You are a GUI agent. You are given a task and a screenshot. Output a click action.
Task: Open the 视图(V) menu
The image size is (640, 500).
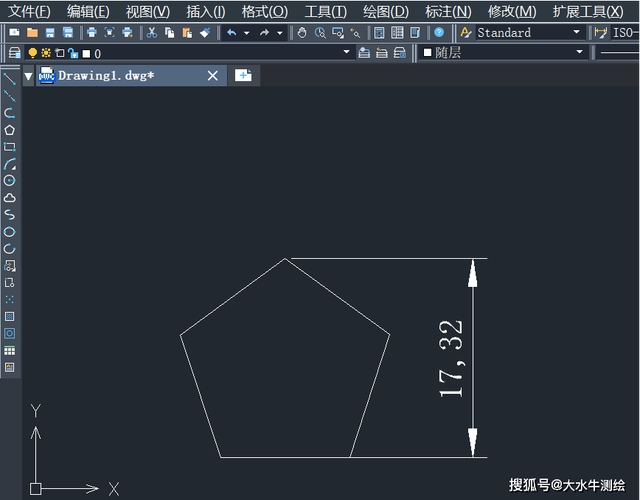point(148,11)
